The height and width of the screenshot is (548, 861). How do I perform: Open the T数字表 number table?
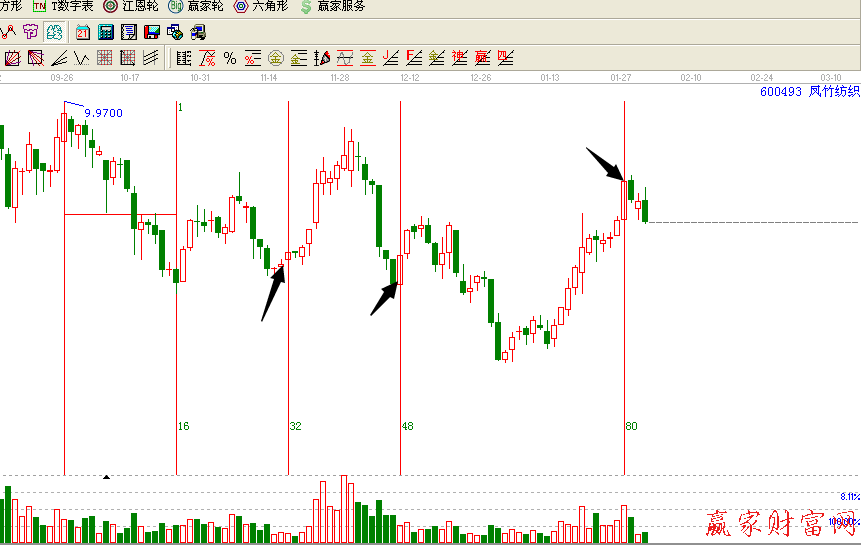(x=65, y=6)
